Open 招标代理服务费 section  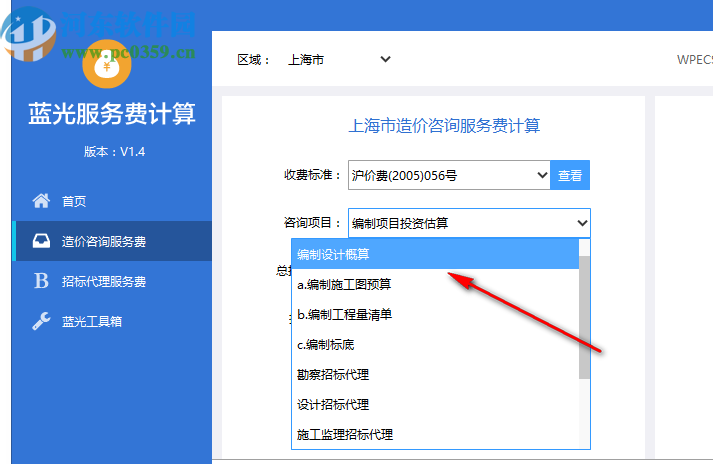pyautogui.click(x=112, y=281)
